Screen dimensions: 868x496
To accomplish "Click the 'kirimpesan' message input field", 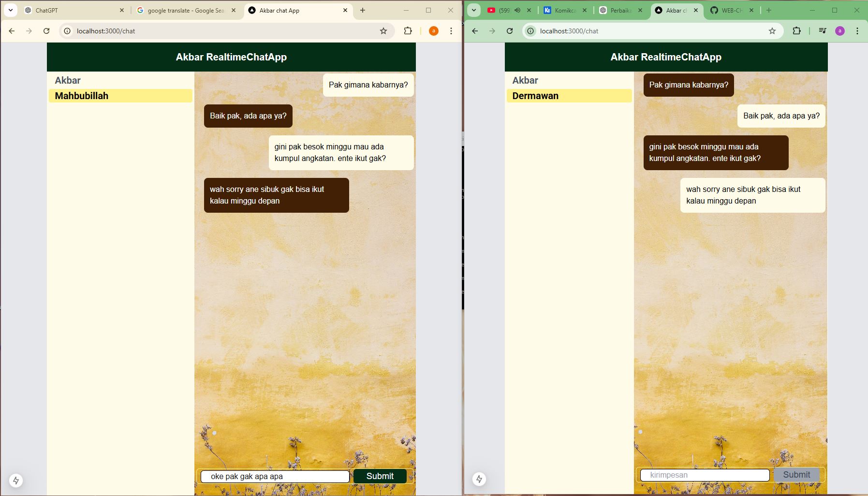I will point(705,475).
